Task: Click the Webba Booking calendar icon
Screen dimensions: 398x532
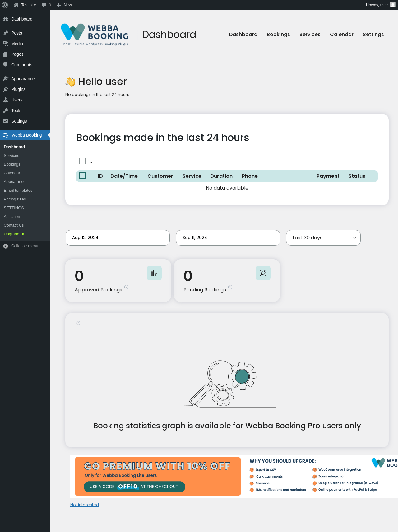Action: [x=6, y=135]
